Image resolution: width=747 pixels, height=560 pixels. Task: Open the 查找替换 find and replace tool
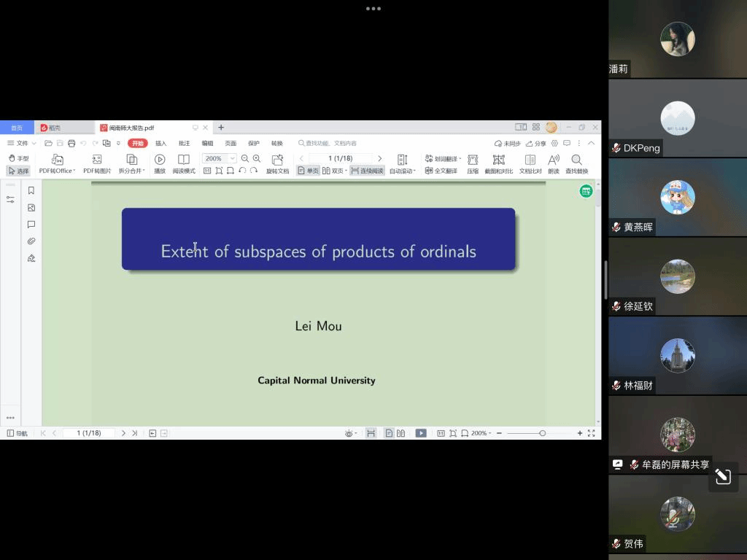pos(576,160)
